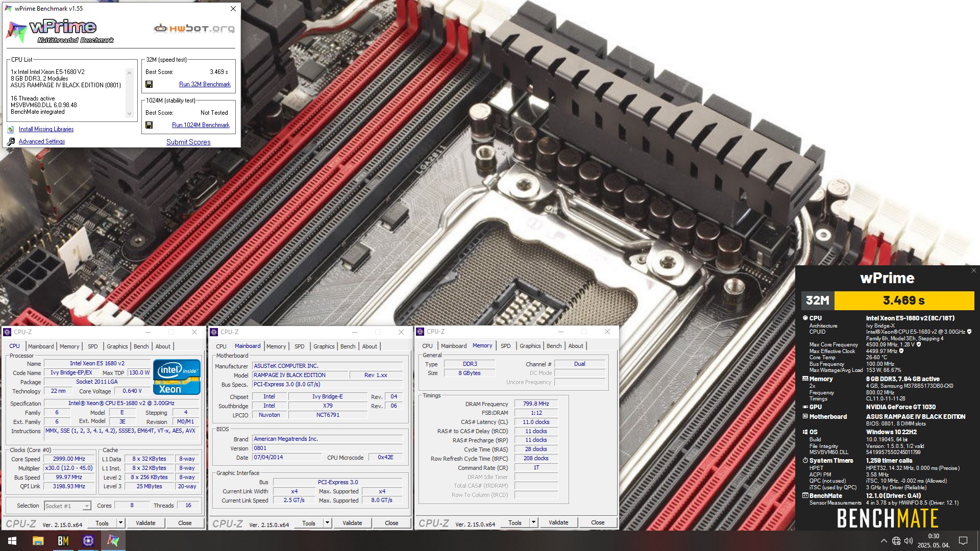Open Bench tab in Mainboard CPU-Z window
This screenshot has height=551, width=980.
point(348,346)
